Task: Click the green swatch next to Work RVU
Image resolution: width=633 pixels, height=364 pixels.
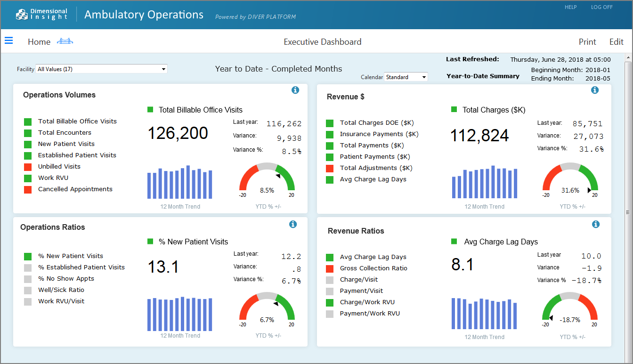Action: (28, 178)
